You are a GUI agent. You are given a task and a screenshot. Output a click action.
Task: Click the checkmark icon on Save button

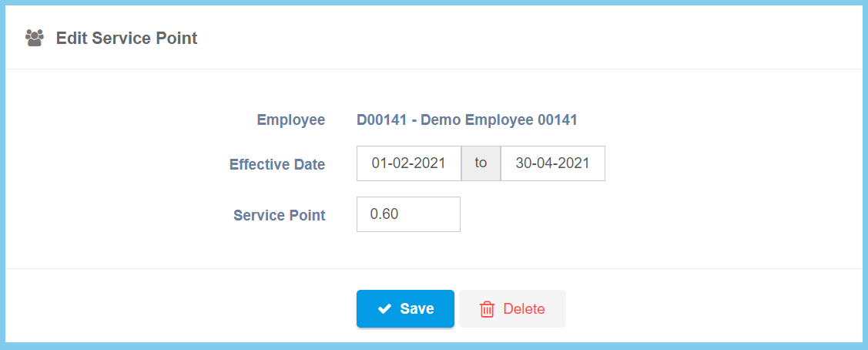[385, 309]
